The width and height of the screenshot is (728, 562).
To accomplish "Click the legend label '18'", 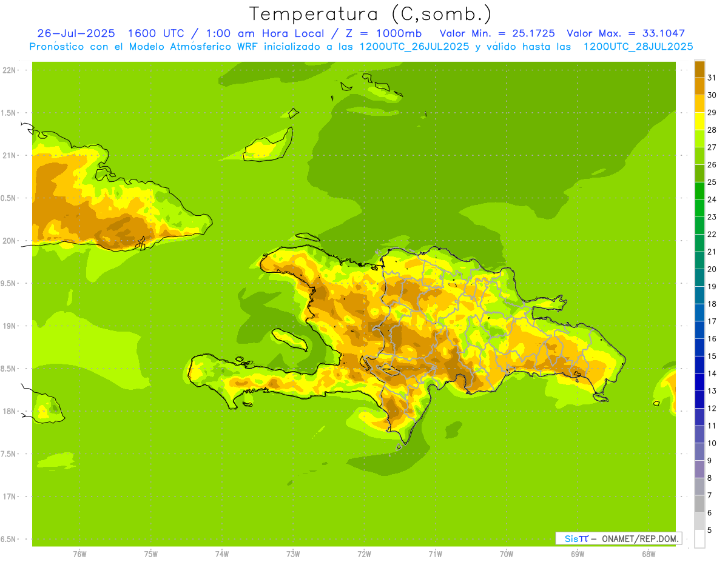I will [712, 304].
